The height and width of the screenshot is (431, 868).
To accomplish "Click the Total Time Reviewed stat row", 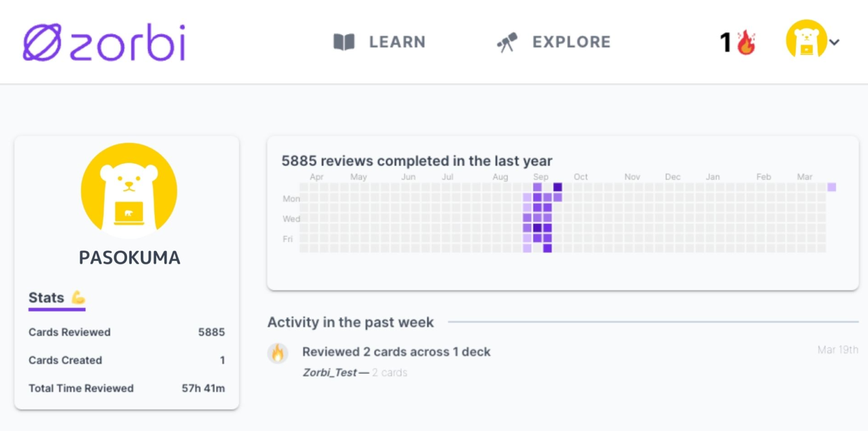I will pyautogui.click(x=127, y=389).
